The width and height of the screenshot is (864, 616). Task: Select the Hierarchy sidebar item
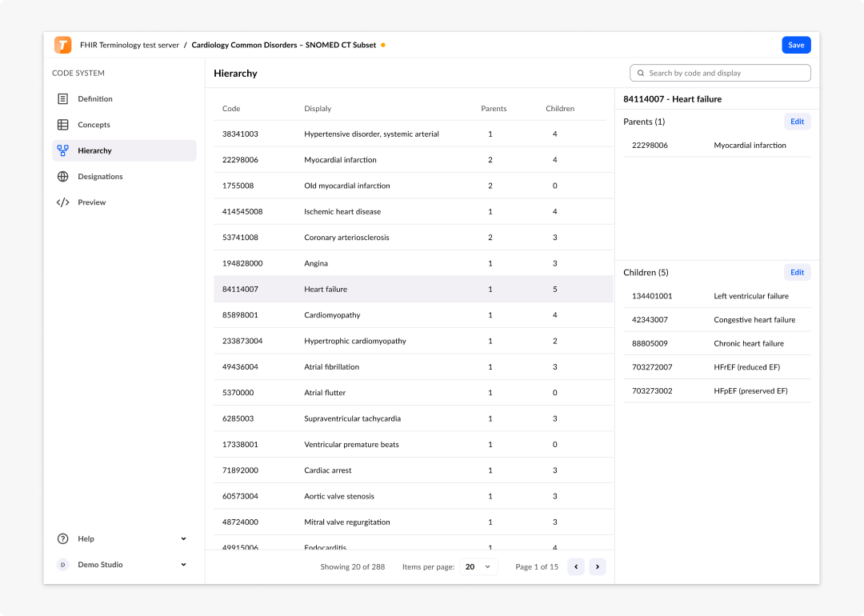coord(124,150)
